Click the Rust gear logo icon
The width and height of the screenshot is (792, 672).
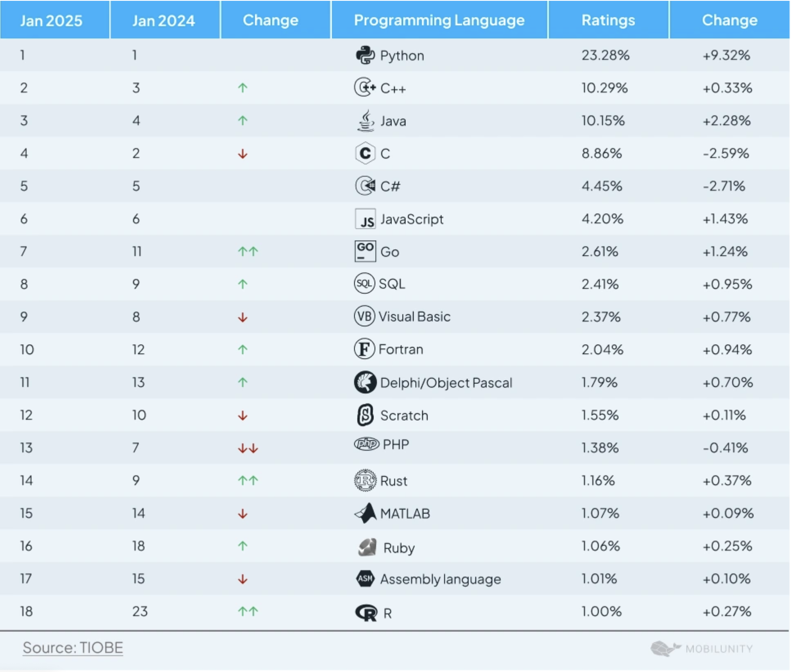tap(365, 480)
